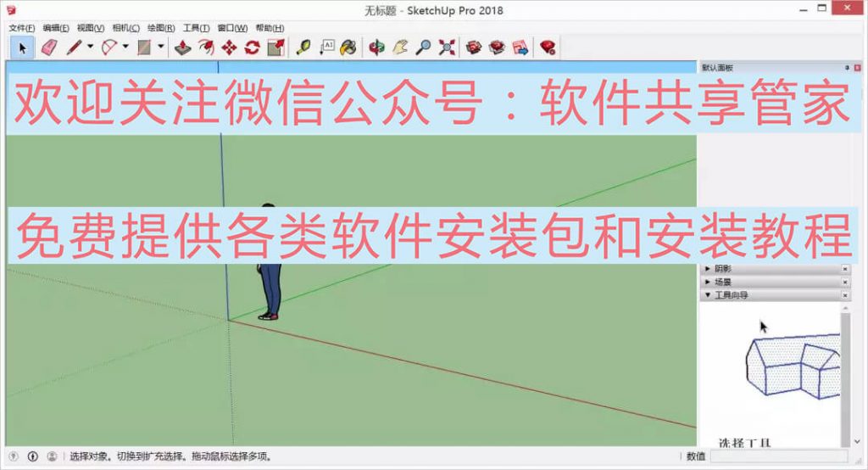Viewport: 868px width, 470px height.
Task: Open the Extension Warehouse
Action: click(x=497, y=48)
